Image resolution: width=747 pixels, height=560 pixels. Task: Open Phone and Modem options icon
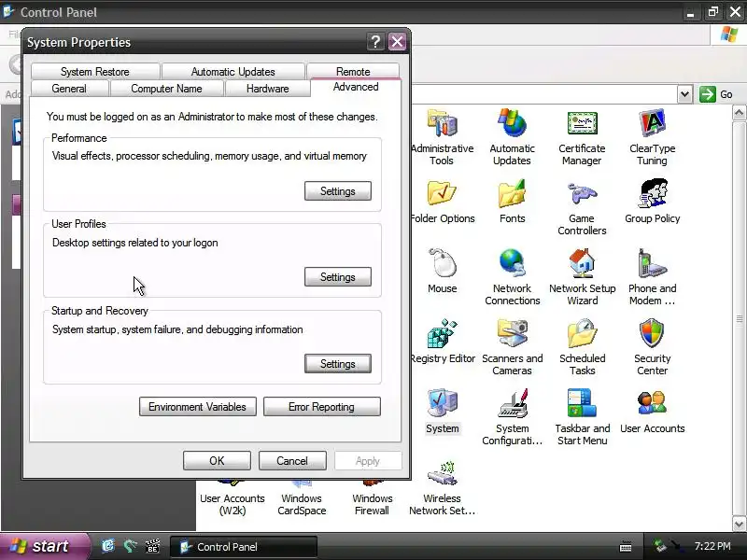[652, 263]
